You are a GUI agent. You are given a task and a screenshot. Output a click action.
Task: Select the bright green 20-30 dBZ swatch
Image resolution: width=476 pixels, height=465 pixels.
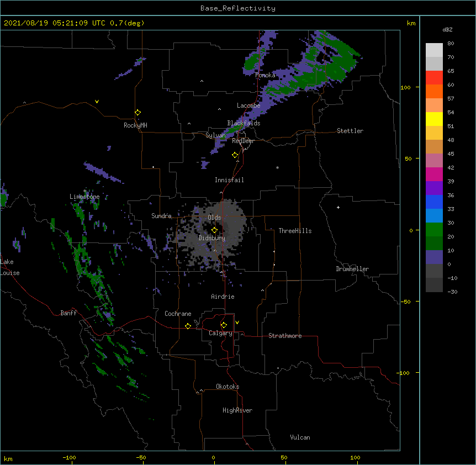click(x=434, y=230)
